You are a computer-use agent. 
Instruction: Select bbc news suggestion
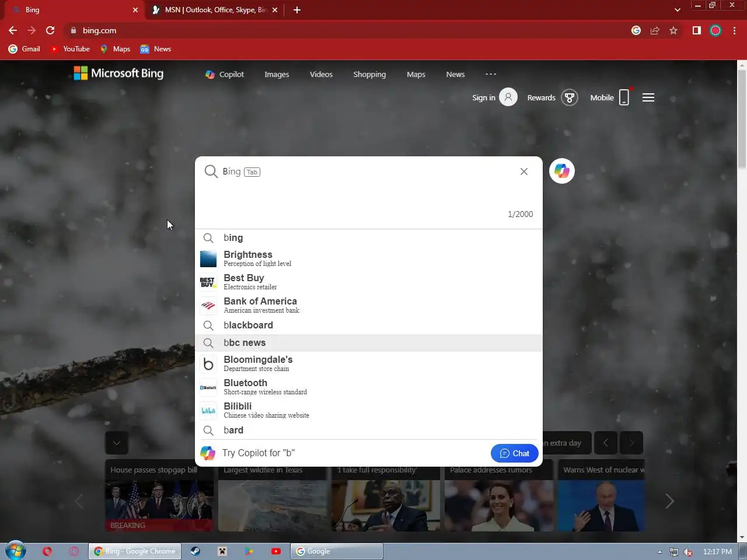click(x=369, y=343)
